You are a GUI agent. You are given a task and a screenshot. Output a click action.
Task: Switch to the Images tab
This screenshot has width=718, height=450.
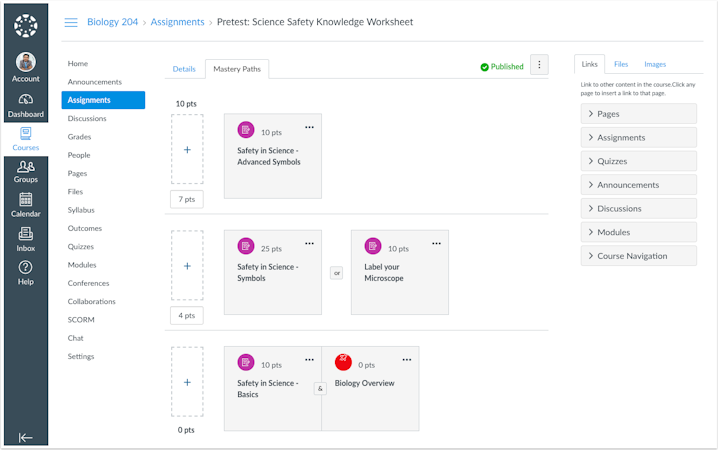tap(655, 64)
